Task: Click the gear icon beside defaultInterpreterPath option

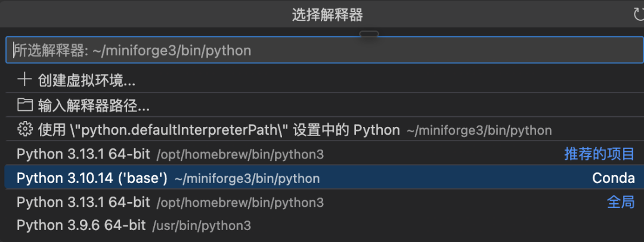Action: click(x=24, y=129)
